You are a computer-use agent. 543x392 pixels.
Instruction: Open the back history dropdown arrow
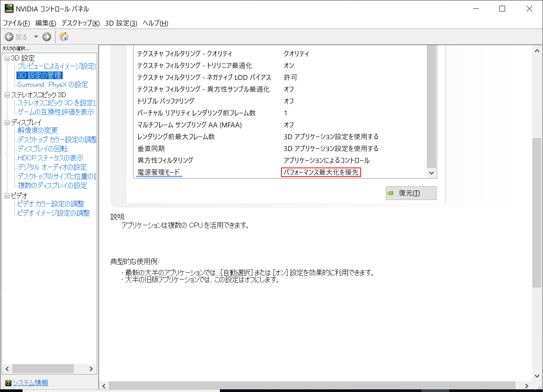36,37
